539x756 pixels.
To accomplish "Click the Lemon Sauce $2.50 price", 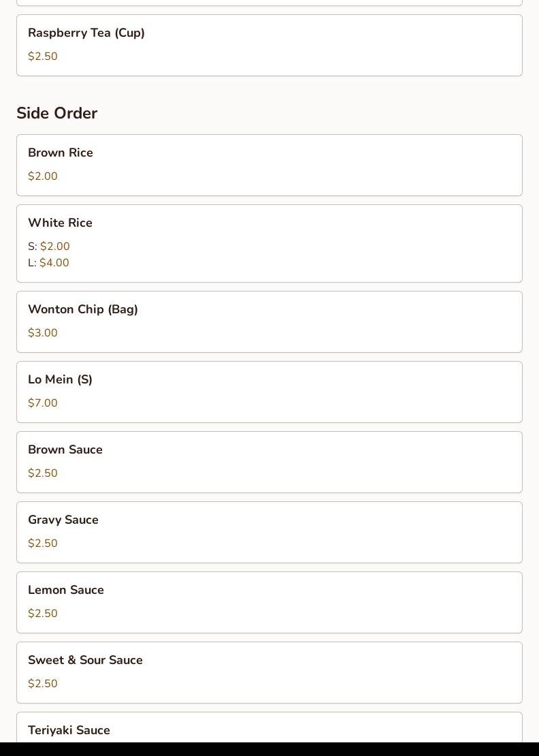I will [43, 613].
